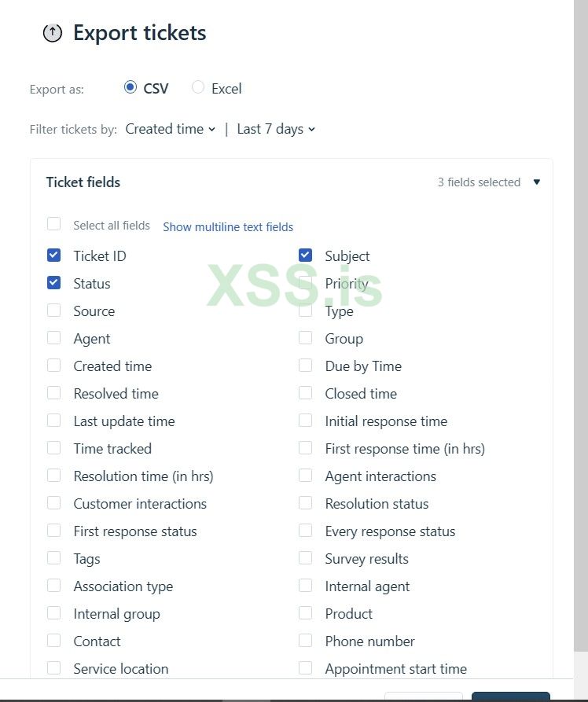Uncheck the Ticket ID field
The width and height of the screenshot is (588, 702).
[53, 254]
